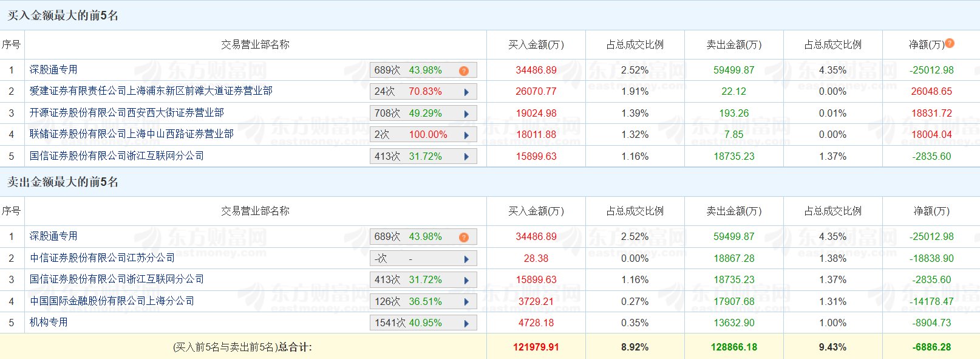Screen dimensions: 980x359
Task: Click total net amount -6886.28 cell
Action: [x=931, y=347]
